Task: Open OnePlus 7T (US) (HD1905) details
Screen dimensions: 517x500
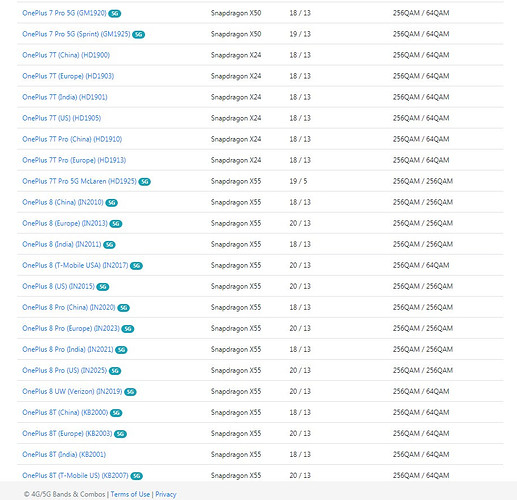Action: (62, 118)
